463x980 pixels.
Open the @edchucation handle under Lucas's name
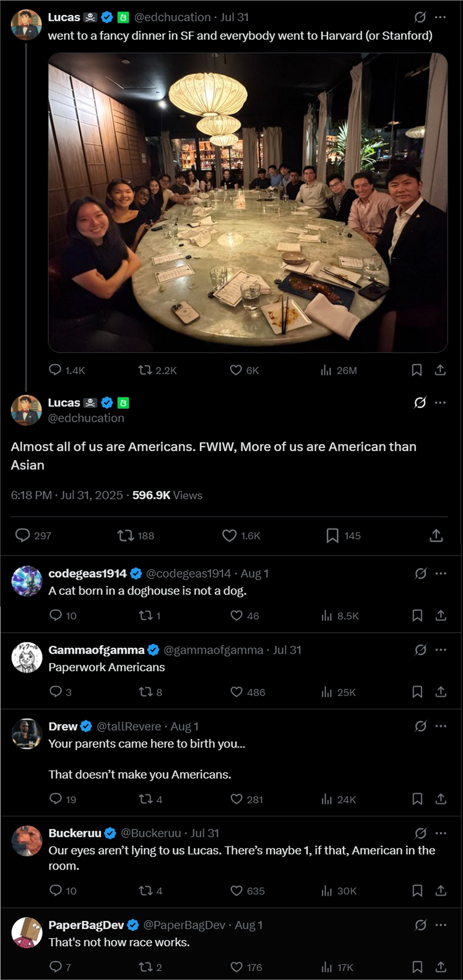click(x=86, y=418)
